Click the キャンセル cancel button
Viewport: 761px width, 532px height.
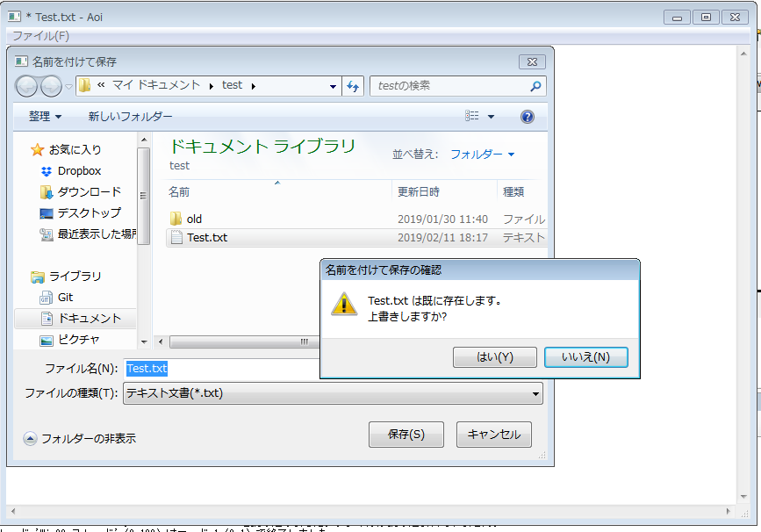[494, 434]
